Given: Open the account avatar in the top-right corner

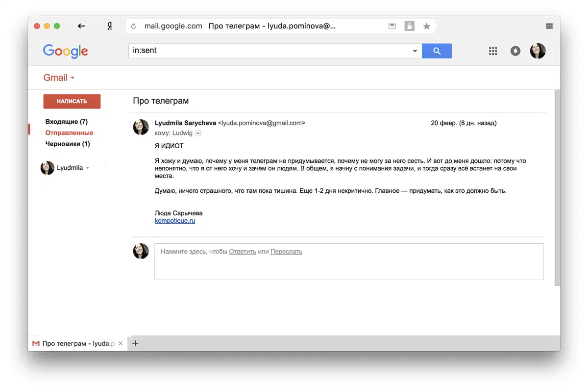Looking at the screenshot, I should click(538, 51).
